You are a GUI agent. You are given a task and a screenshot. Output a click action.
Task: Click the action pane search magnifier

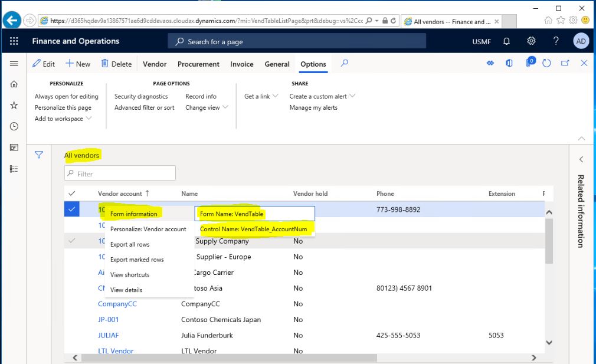(345, 63)
